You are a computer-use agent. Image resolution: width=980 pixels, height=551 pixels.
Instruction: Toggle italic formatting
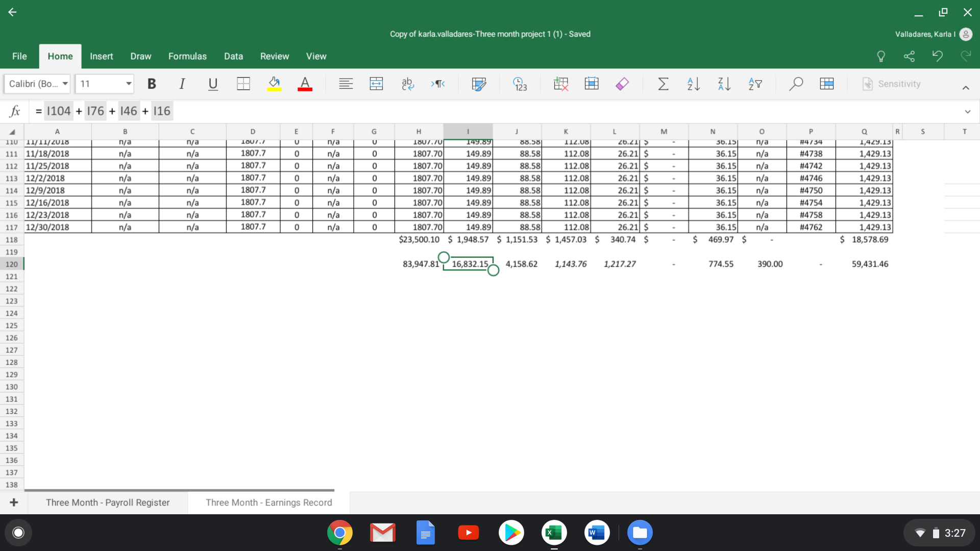(182, 84)
